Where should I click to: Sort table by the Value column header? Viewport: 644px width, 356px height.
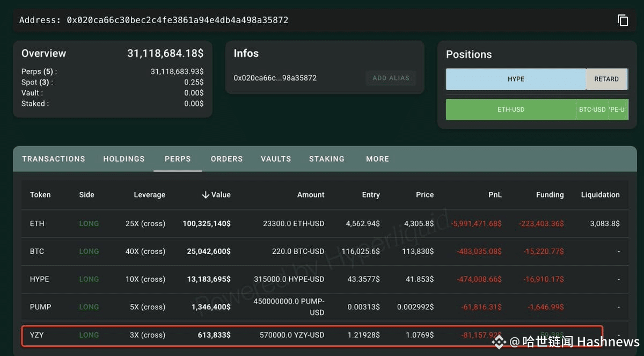point(216,195)
